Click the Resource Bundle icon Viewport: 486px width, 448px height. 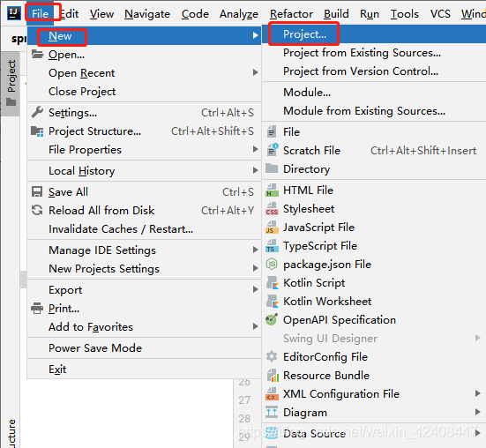[273, 375]
